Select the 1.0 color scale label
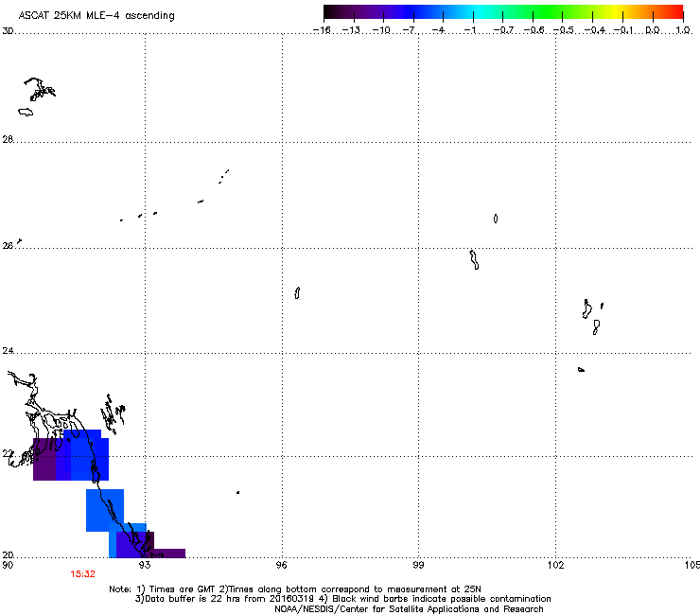Viewport: 700px width, 615px height. click(683, 30)
